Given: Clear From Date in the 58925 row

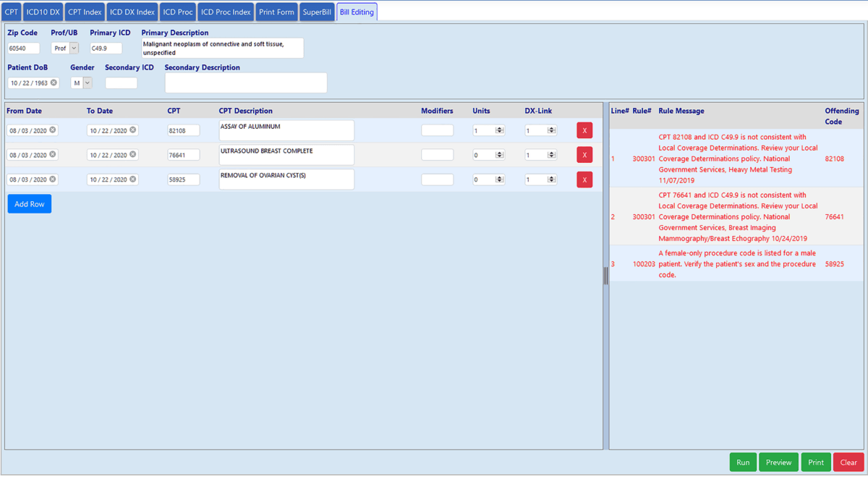Looking at the screenshot, I should [53, 179].
